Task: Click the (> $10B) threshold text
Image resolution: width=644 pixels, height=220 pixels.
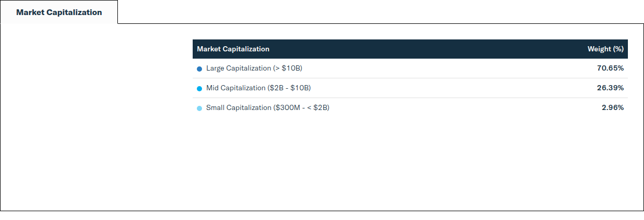Action: 288,68
